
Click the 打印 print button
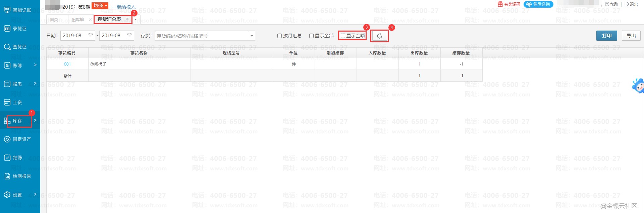pos(607,36)
